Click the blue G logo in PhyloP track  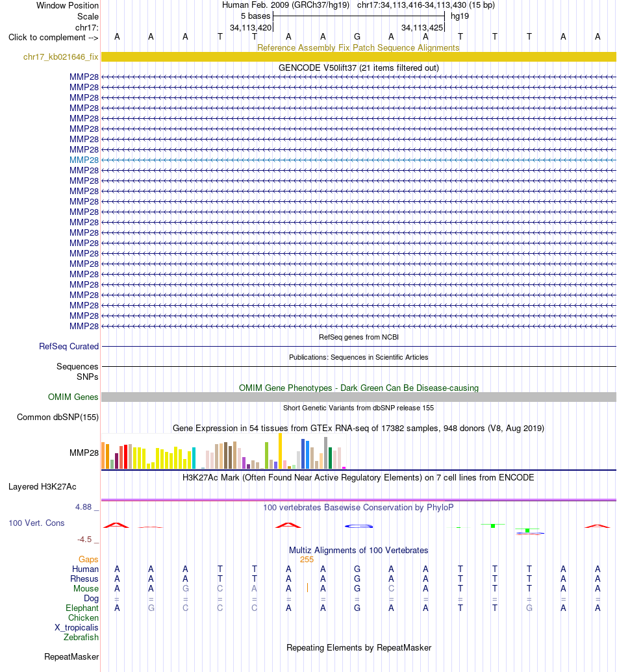(359, 526)
